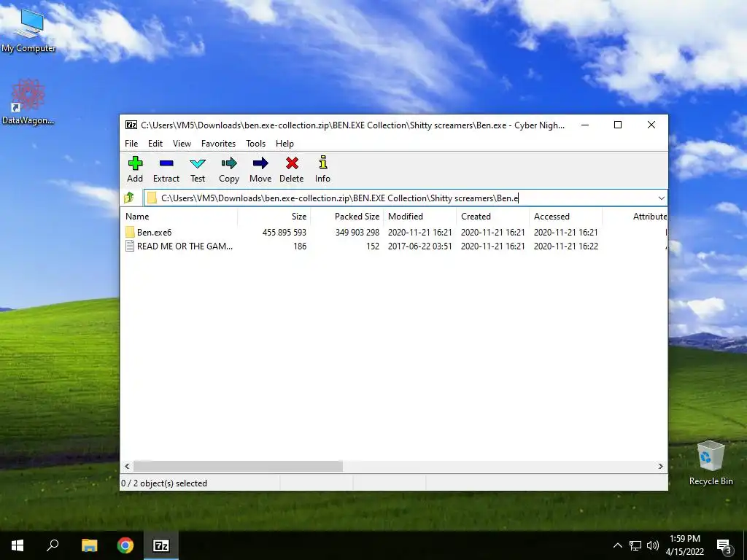Click the 7z icon in title bar
Screen dimensions: 747x560
131,125
